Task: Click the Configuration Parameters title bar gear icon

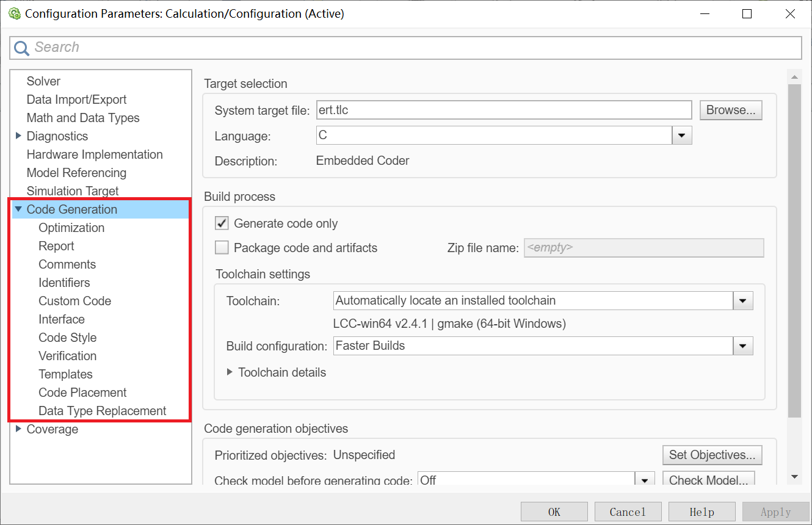Action: click(15, 13)
